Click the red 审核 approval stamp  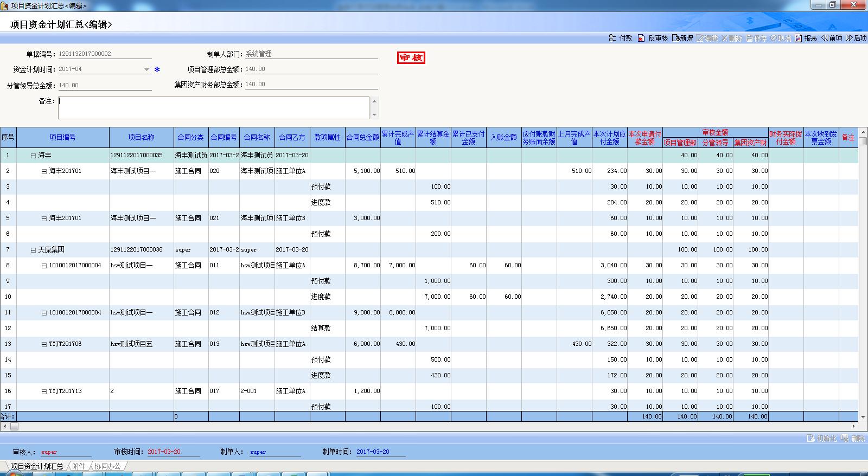click(411, 58)
